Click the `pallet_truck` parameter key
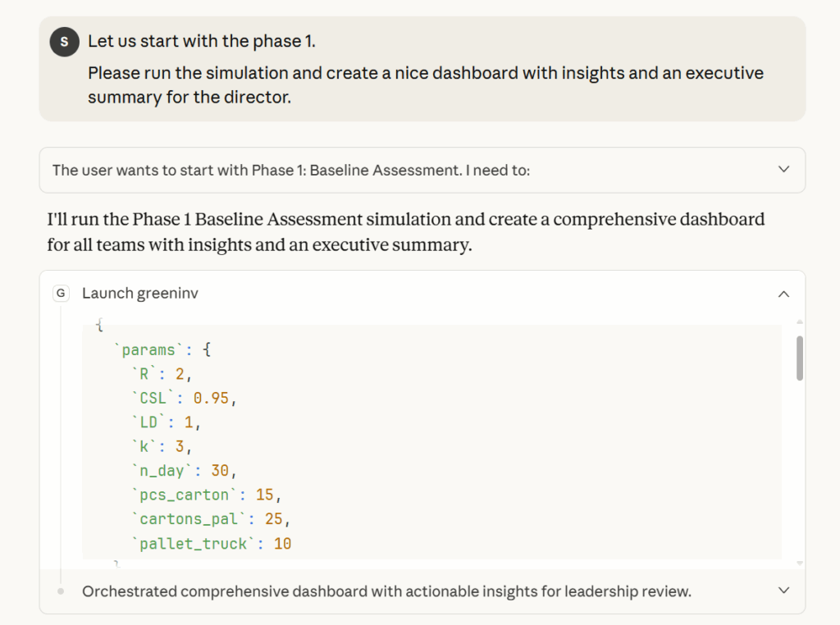This screenshot has width=840, height=625. (194, 543)
